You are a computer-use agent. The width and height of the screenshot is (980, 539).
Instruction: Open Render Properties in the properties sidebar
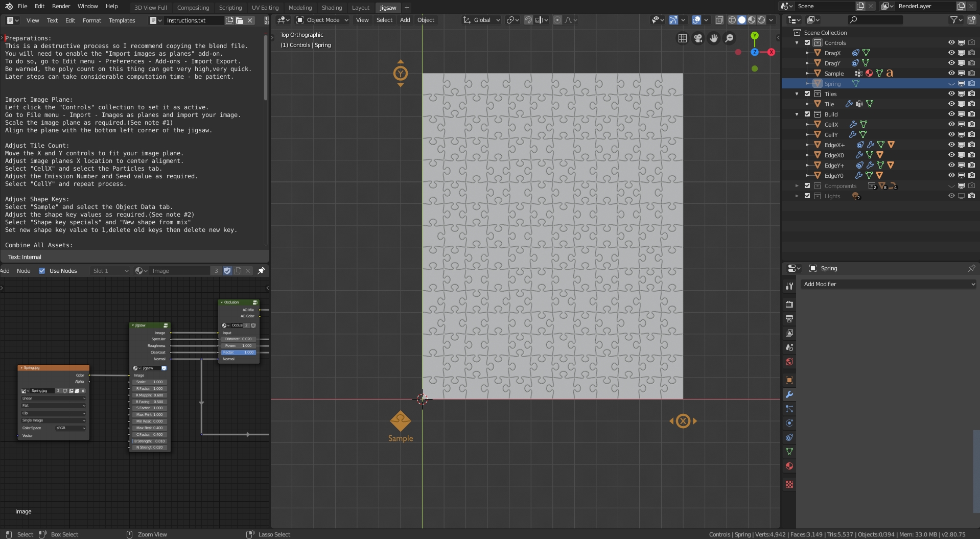click(789, 304)
